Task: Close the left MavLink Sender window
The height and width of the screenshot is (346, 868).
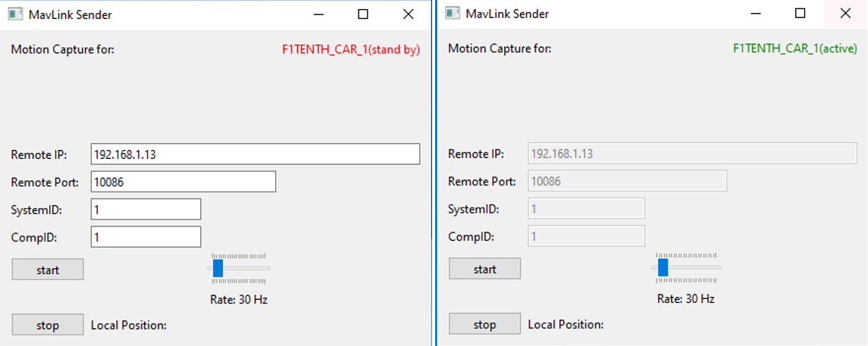Action: (x=408, y=14)
